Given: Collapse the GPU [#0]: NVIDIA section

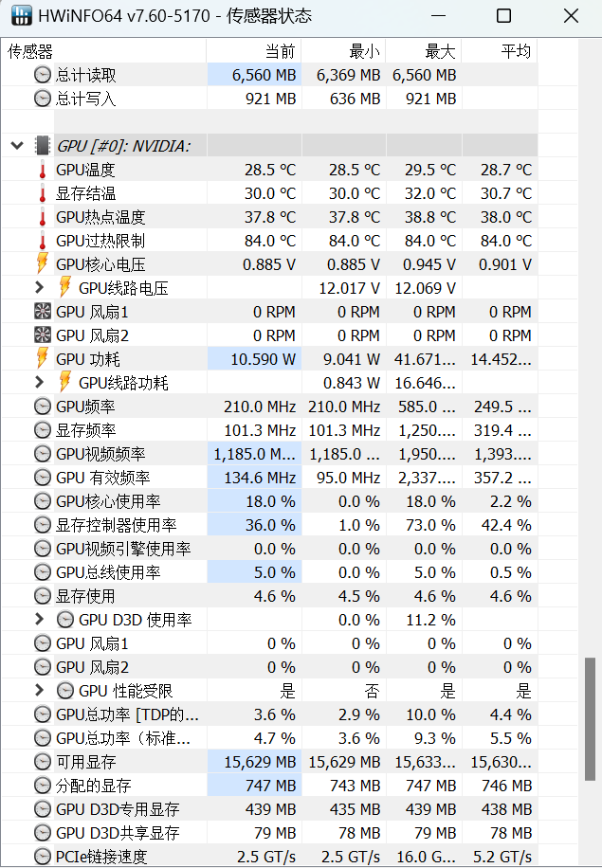Looking at the screenshot, I should [15, 145].
